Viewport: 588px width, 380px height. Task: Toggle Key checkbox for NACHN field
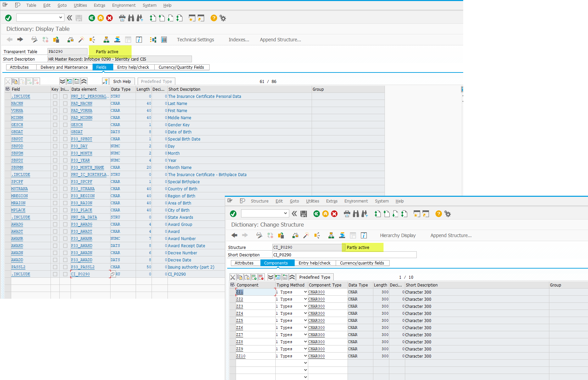coord(55,104)
